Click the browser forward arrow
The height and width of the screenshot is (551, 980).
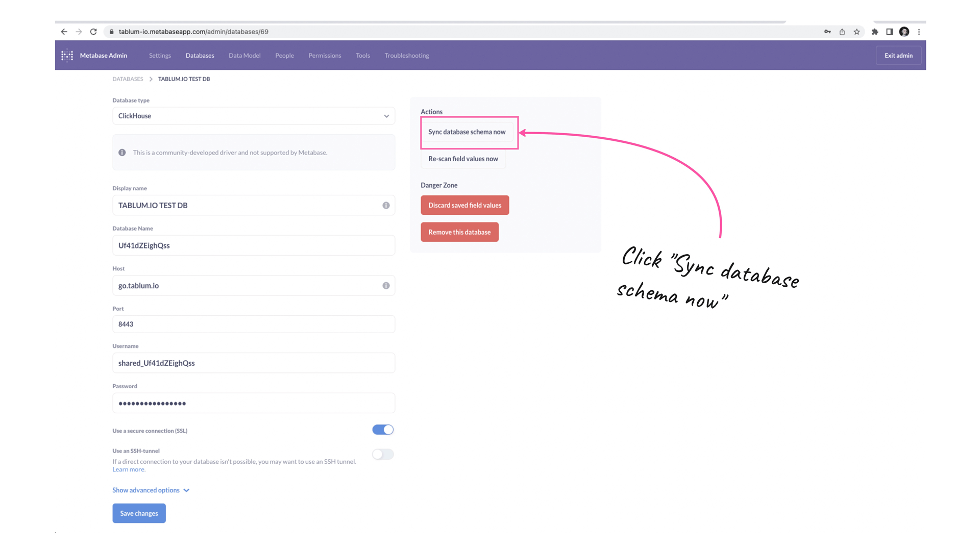tap(79, 32)
